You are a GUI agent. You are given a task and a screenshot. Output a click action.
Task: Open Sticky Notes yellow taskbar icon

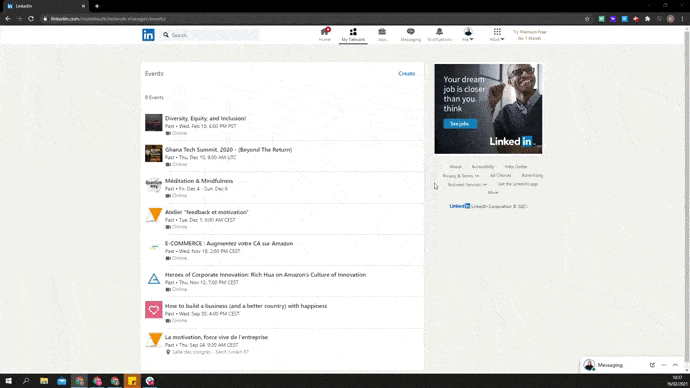pyautogui.click(x=132, y=381)
